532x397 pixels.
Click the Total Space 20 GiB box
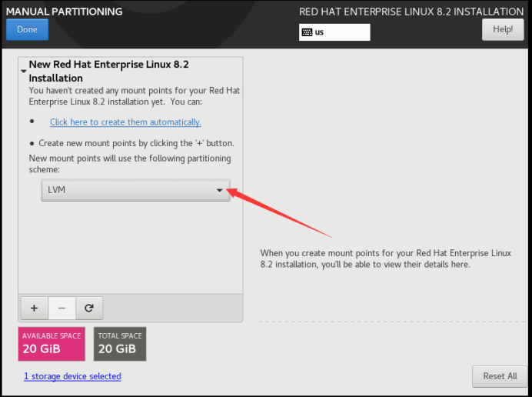120,344
